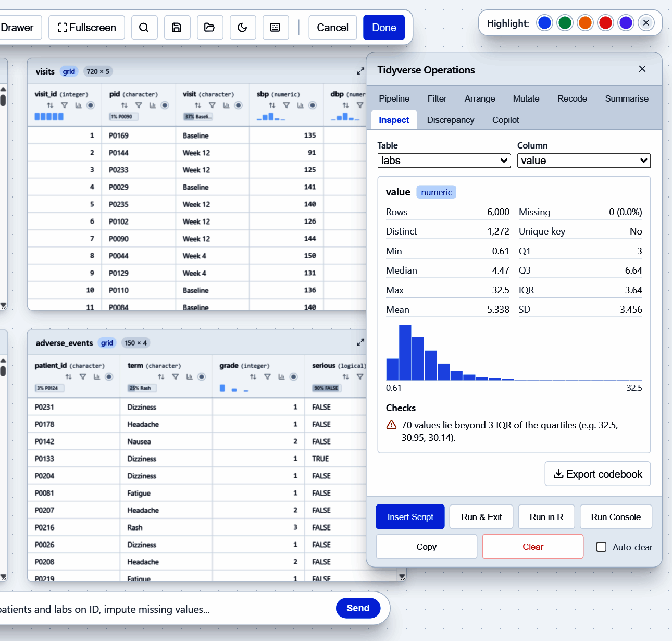Open the Column dropdown showing value

click(584, 161)
